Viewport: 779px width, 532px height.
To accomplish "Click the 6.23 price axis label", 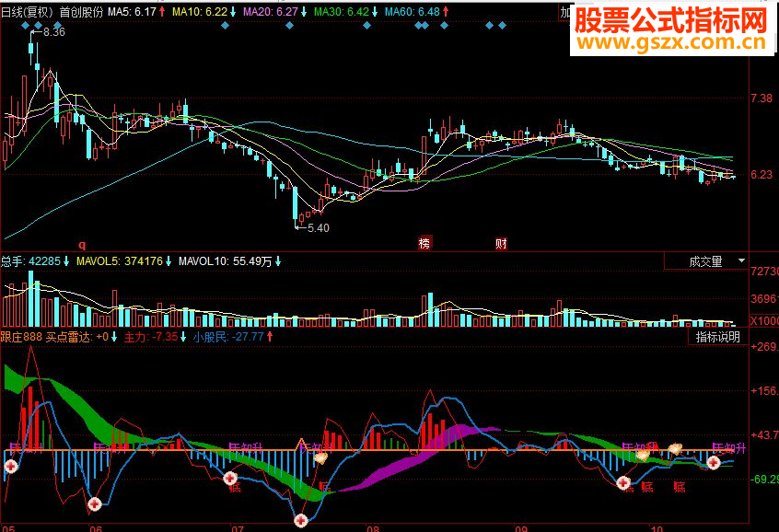I will (x=762, y=174).
